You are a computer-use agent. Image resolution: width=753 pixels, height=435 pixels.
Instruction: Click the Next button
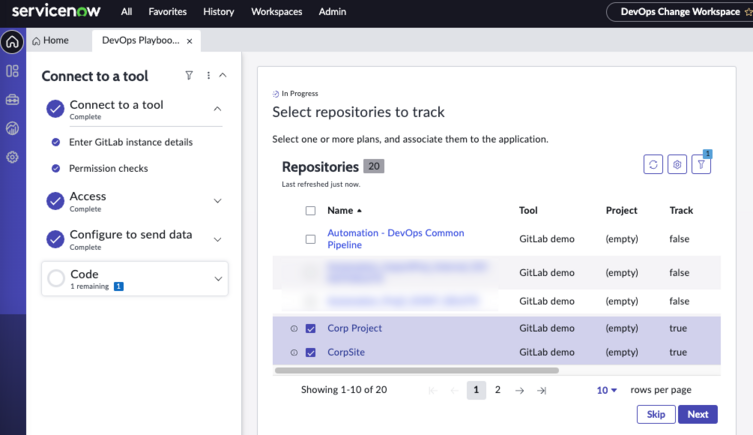[x=698, y=414]
